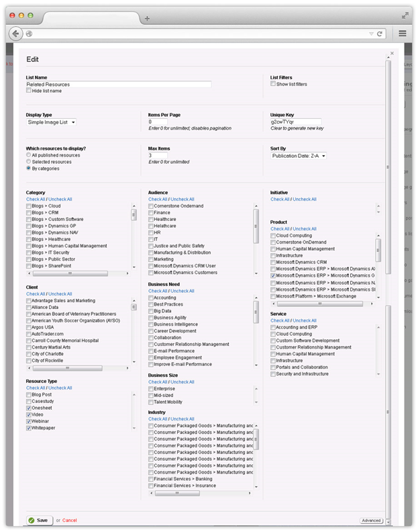
Task: Click the dialog scroll down arrow at bottom right
Action: (x=388, y=522)
